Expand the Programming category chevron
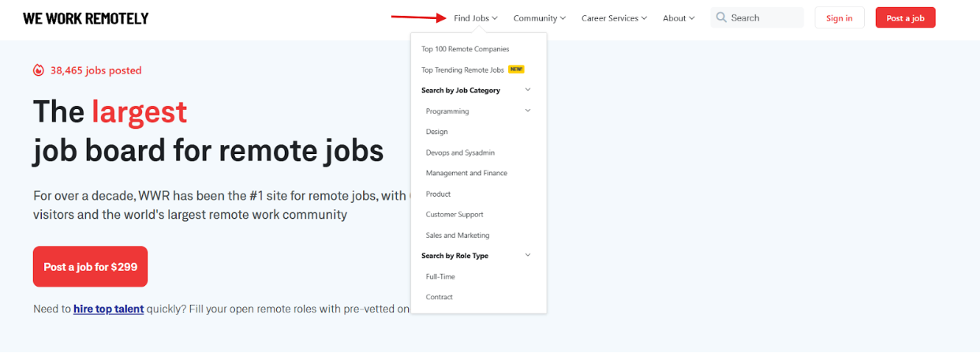The height and width of the screenshot is (353, 980). coord(528,111)
